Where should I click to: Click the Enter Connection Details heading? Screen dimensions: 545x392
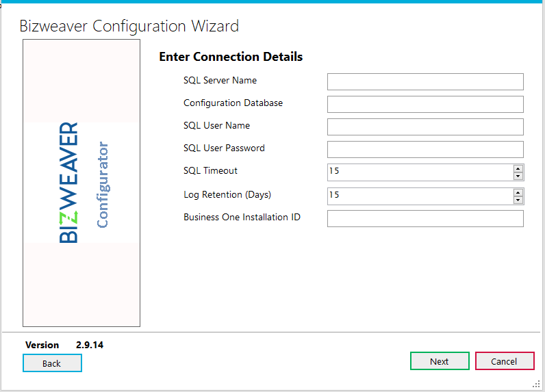point(231,57)
